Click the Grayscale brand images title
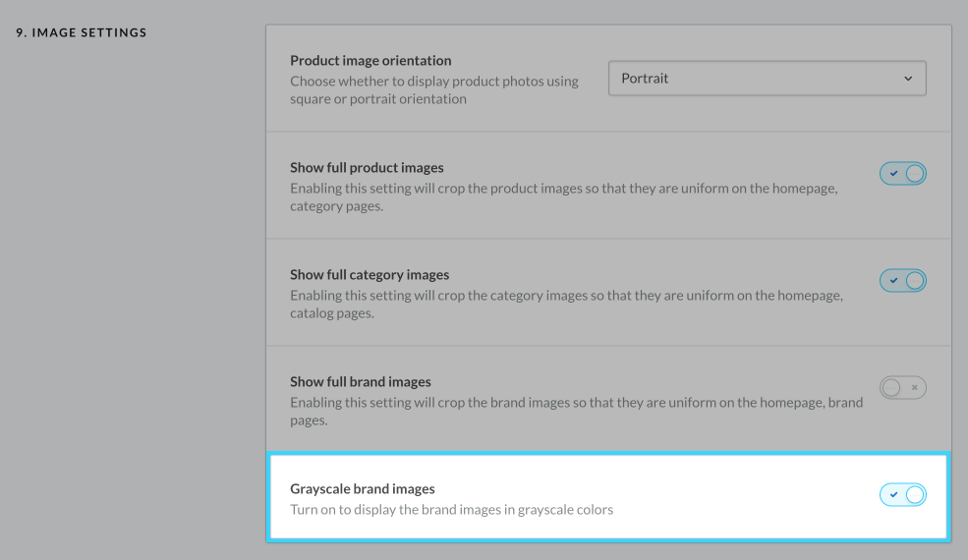The width and height of the screenshot is (968, 560). tap(363, 488)
